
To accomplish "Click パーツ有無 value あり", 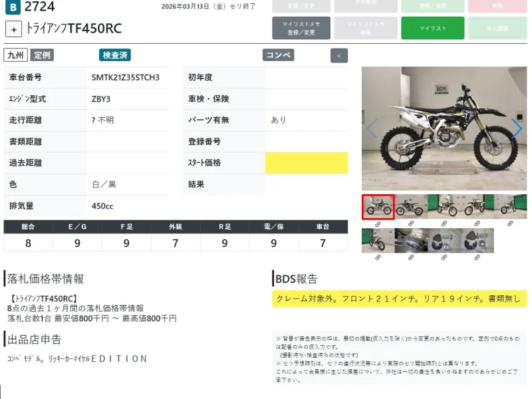I will point(279,120).
